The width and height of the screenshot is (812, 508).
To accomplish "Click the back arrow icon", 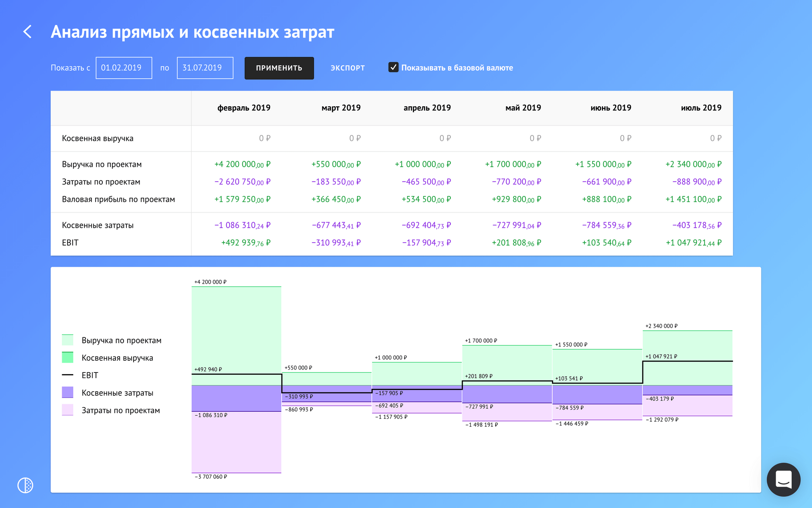I will pos(27,31).
